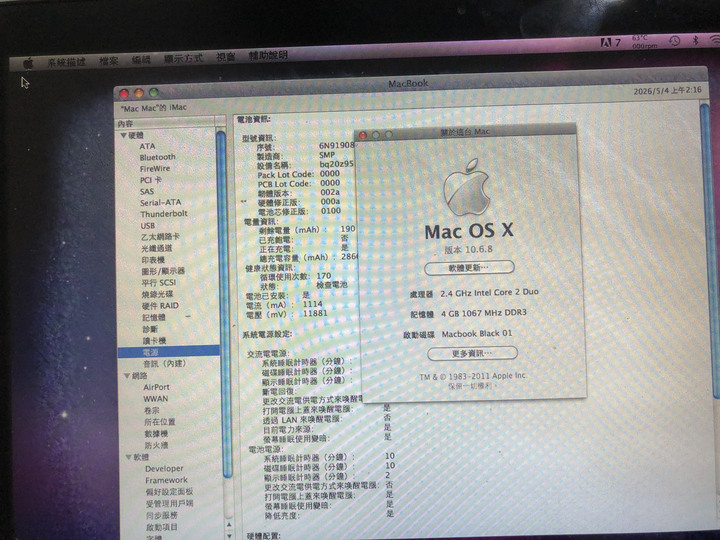Image resolution: width=720 pixels, height=540 pixels.
Task: Select 光纖通道 in the sidebar
Action: [157, 248]
